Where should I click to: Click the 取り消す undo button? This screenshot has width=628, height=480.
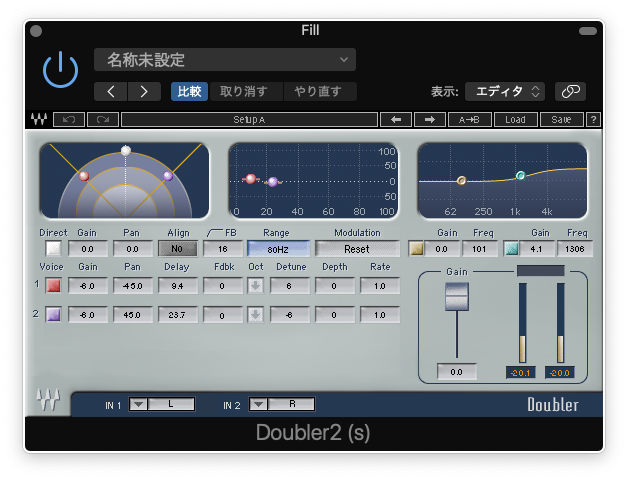click(x=246, y=92)
